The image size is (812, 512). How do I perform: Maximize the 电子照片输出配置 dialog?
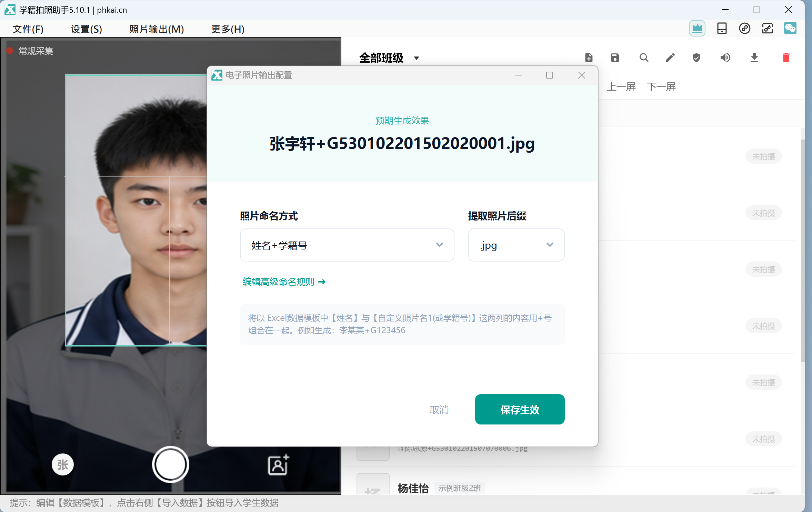[x=549, y=75]
